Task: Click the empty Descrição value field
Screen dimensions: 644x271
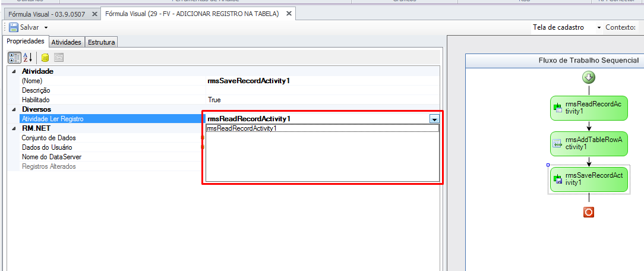Action: tap(323, 90)
